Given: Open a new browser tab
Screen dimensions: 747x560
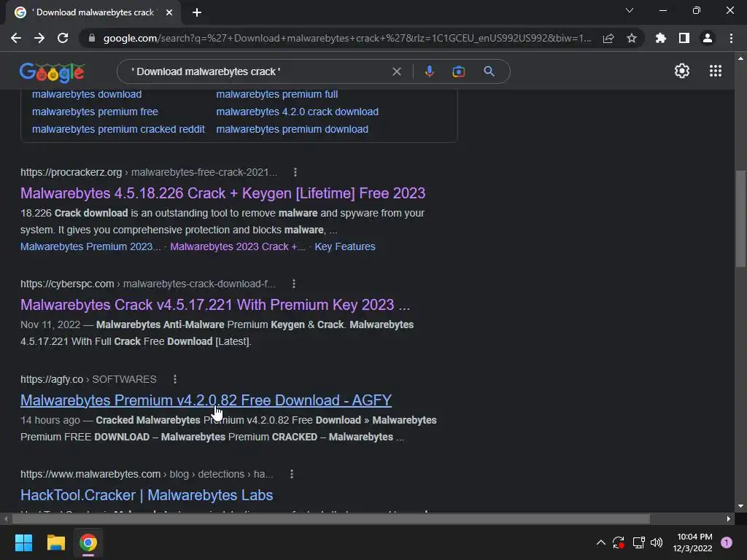Looking at the screenshot, I should (x=197, y=12).
